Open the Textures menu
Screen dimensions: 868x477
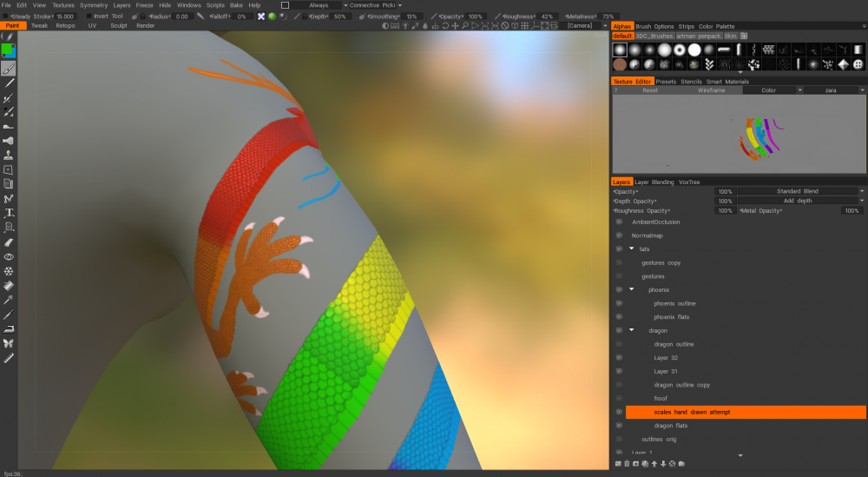pos(63,5)
